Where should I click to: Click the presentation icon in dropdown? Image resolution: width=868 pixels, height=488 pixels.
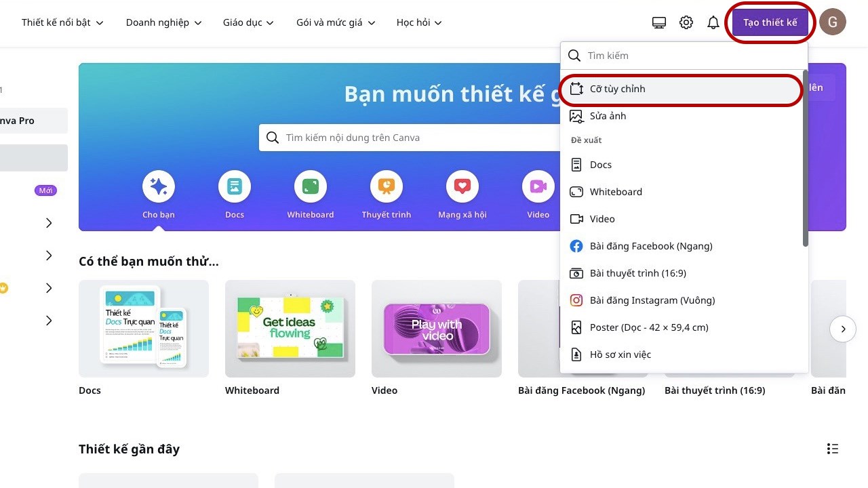click(576, 273)
